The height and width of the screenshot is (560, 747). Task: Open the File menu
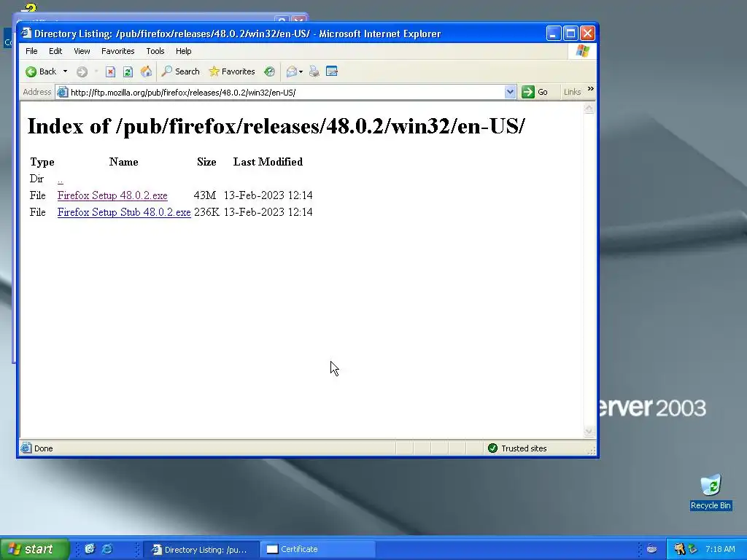(x=31, y=51)
